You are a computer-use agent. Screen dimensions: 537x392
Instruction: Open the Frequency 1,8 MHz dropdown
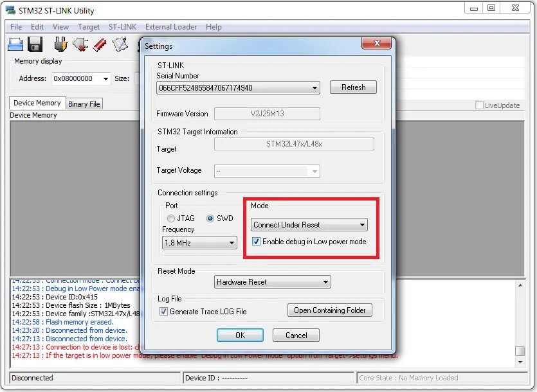pos(199,243)
